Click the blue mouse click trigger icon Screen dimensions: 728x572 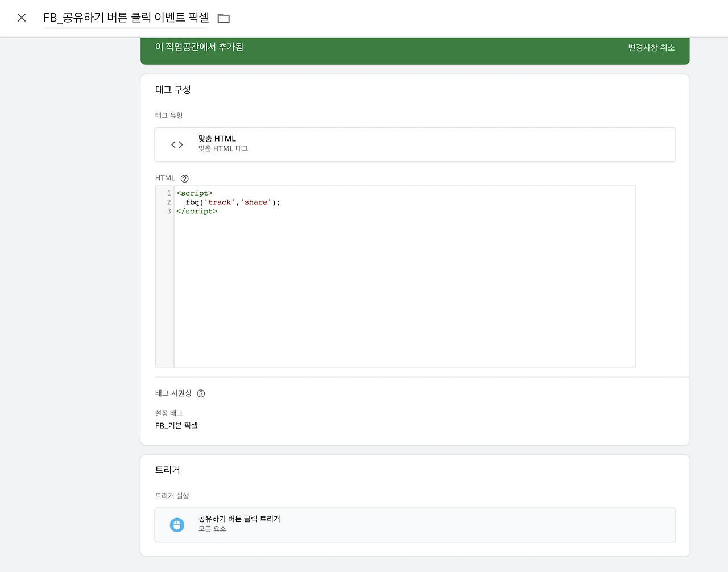[x=177, y=525]
